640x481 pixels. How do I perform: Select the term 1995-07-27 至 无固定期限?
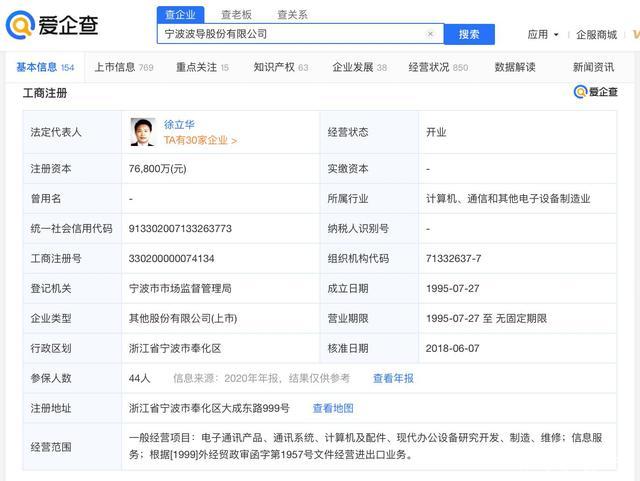(x=486, y=318)
